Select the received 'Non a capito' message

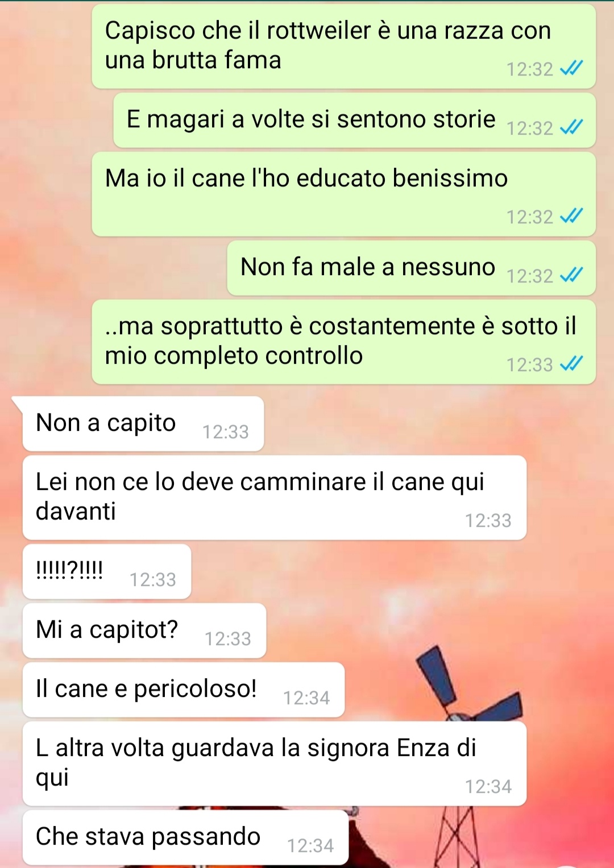pyautogui.click(x=143, y=424)
